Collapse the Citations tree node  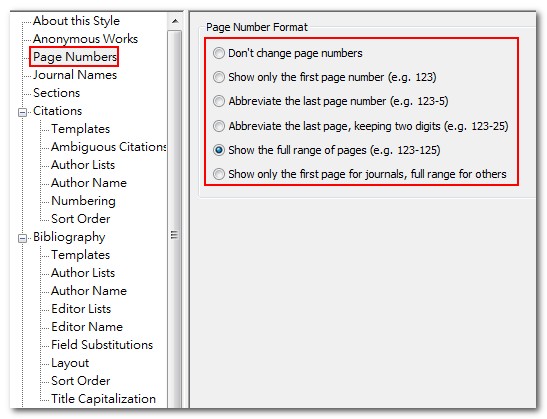click(22, 112)
